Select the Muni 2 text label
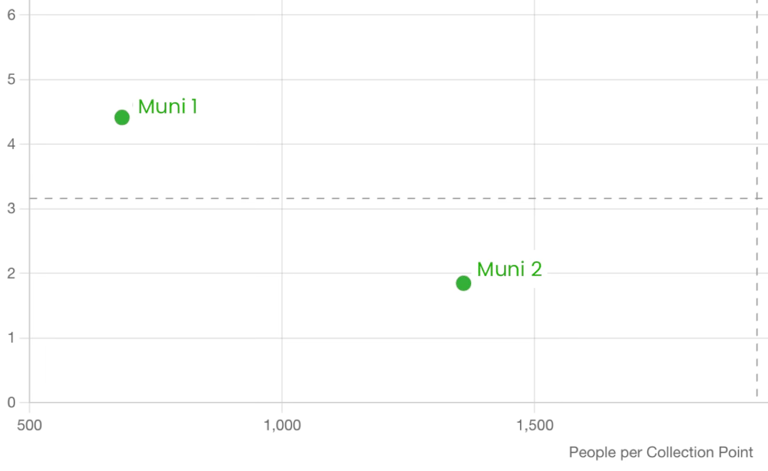This screenshot has height=471, width=768. [509, 269]
